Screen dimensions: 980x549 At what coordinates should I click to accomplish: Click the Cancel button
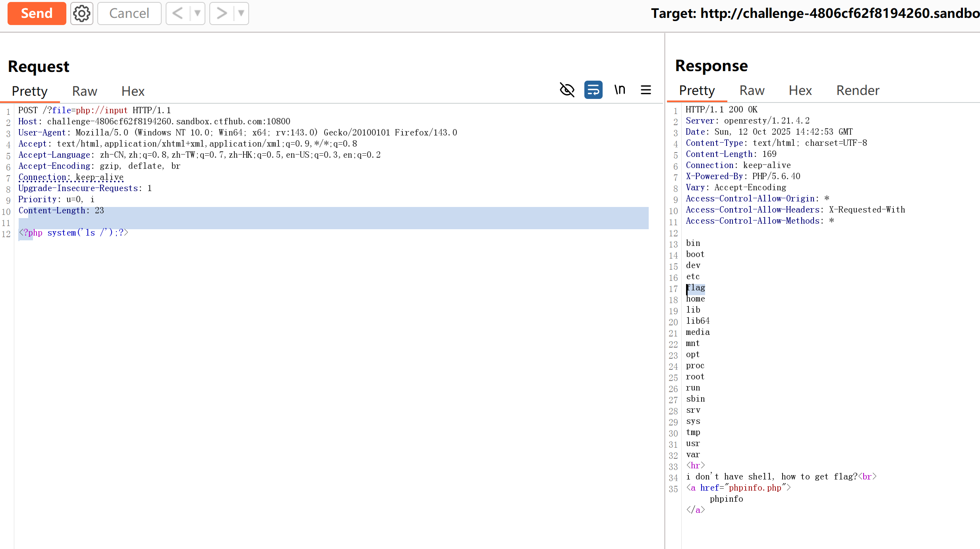pyautogui.click(x=129, y=14)
